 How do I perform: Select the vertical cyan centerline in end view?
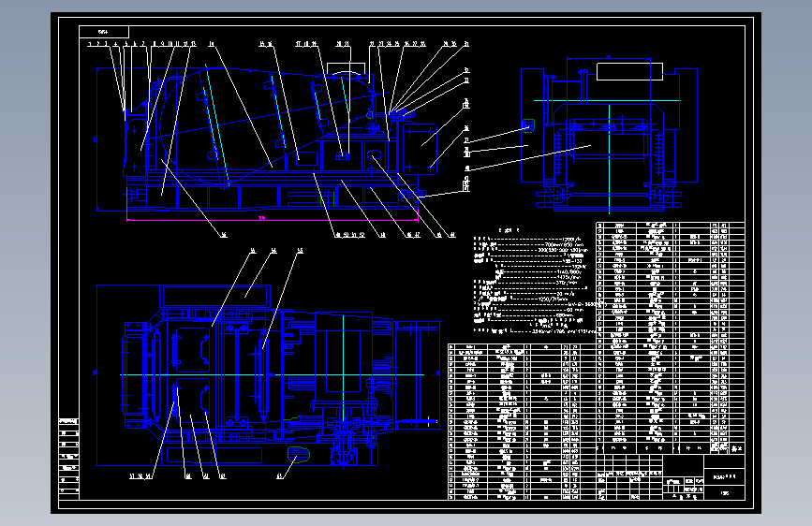(x=609, y=158)
